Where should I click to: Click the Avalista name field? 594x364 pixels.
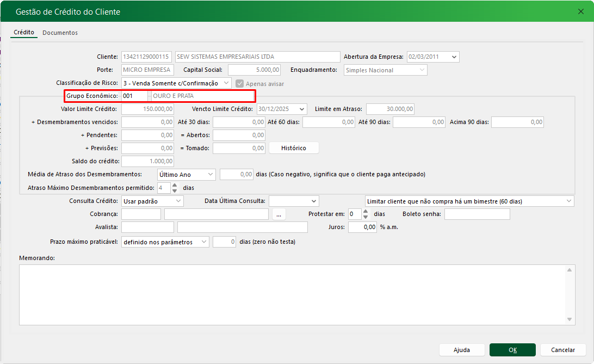coord(243,227)
